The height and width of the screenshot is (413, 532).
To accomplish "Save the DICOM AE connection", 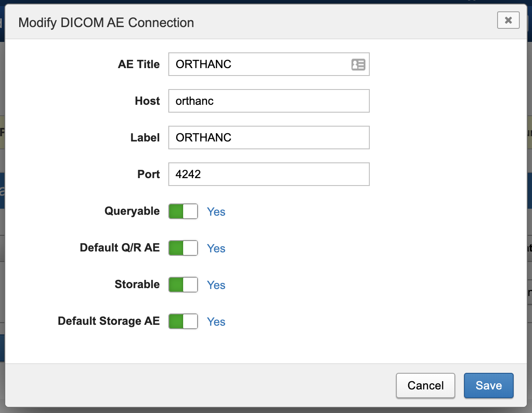I will click(x=488, y=385).
